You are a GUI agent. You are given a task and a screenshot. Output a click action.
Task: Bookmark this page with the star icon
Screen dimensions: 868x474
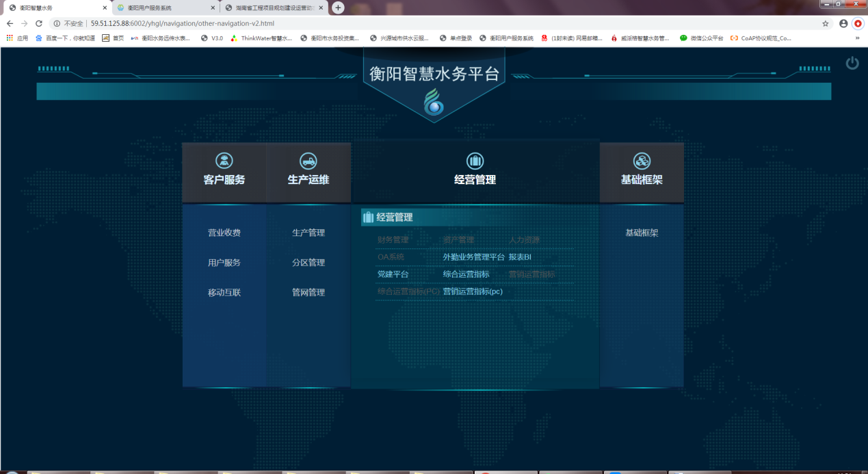pos(826,23)
